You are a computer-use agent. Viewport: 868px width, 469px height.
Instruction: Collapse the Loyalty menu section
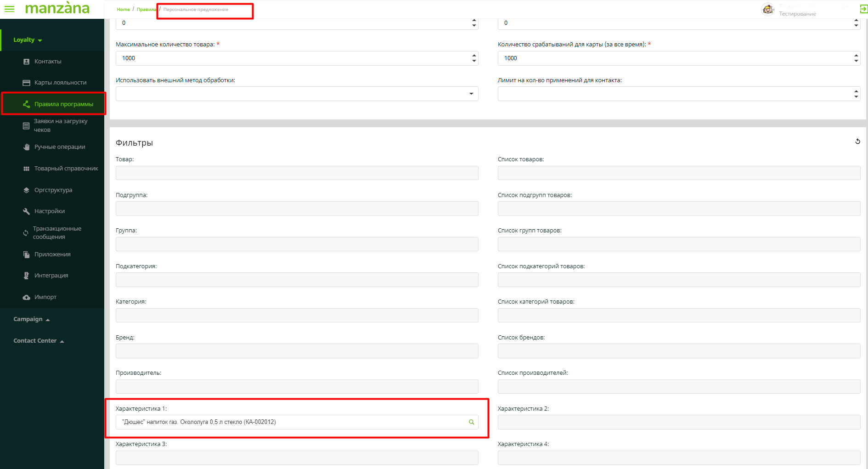[x=28, y=40]
